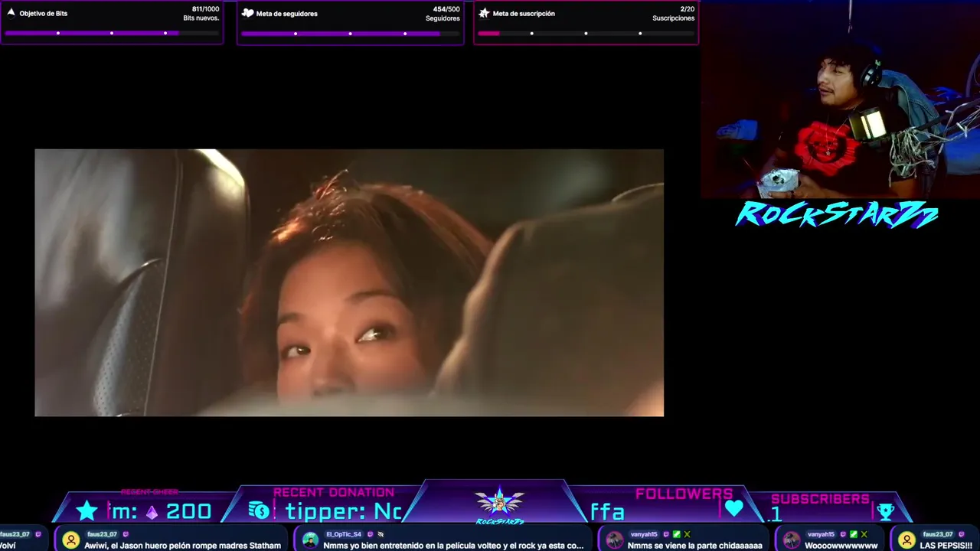Click the 'ffa' latest follower text
The image size is (980, 551).
tap(607, 511)
